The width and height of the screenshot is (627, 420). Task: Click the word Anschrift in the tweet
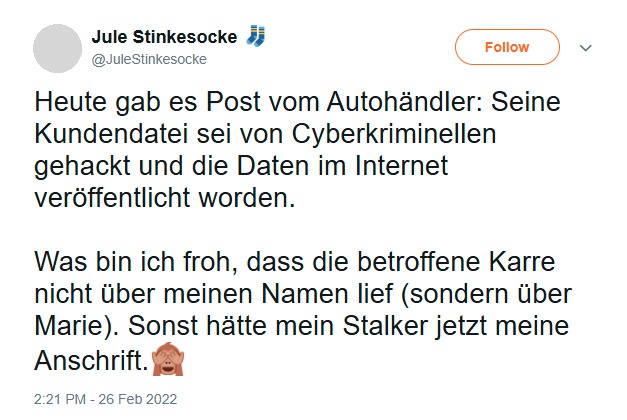pos(88,358)
